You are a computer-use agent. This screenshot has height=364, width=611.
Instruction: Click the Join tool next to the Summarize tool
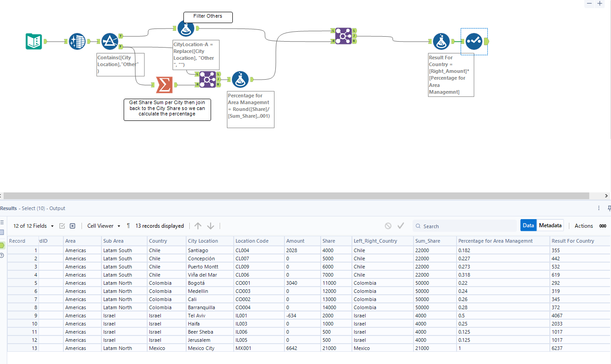tap(207, 79)
